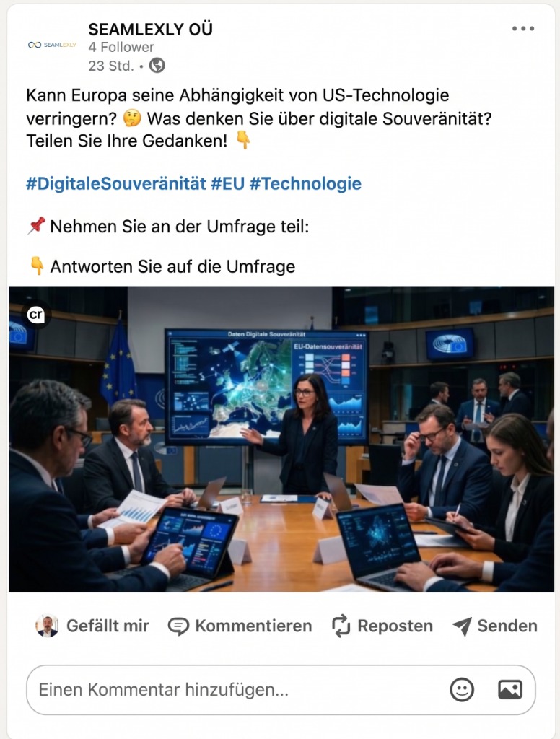Click the Kommentieren speech bubble icon
Viewport: 560px width, 739px height.
pyautogui.click(x=178, y=626)
